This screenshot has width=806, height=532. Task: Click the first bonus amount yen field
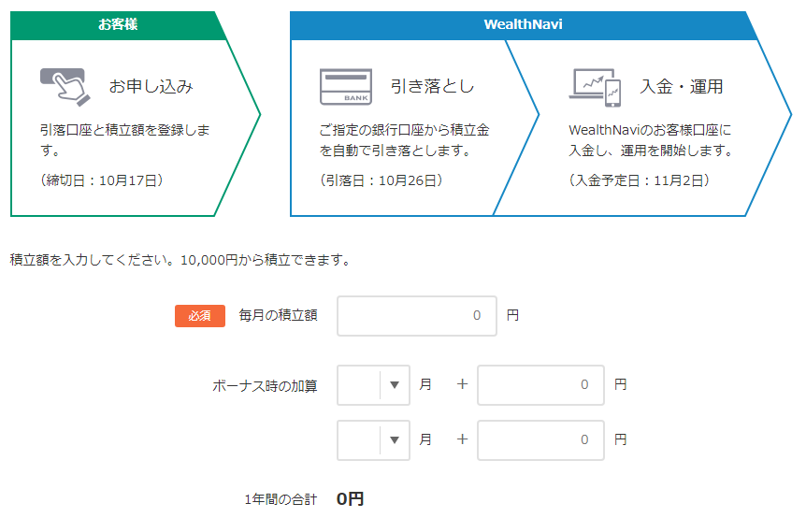(540, 384)
